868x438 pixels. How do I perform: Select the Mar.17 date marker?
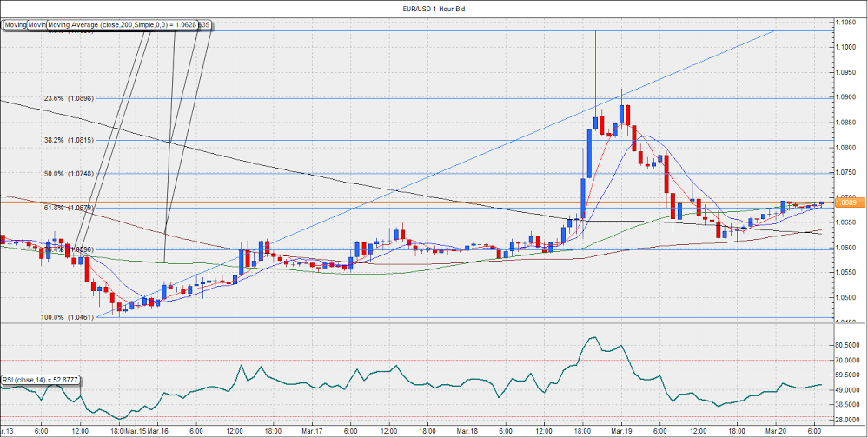point(312,431)
